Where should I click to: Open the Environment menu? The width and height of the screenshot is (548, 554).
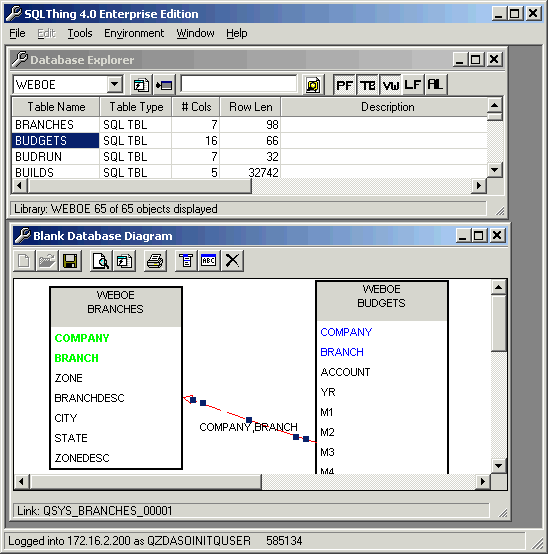(134, 33)
